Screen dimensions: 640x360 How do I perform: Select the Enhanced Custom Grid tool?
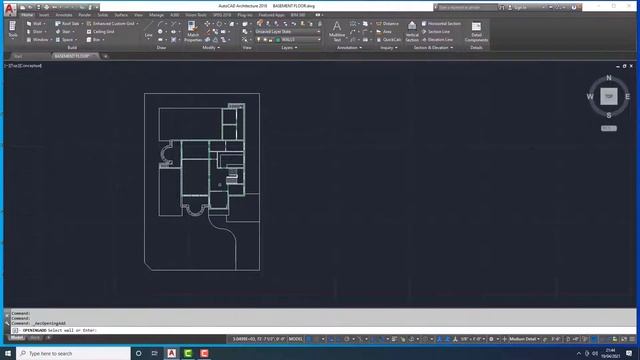point(110,24)
